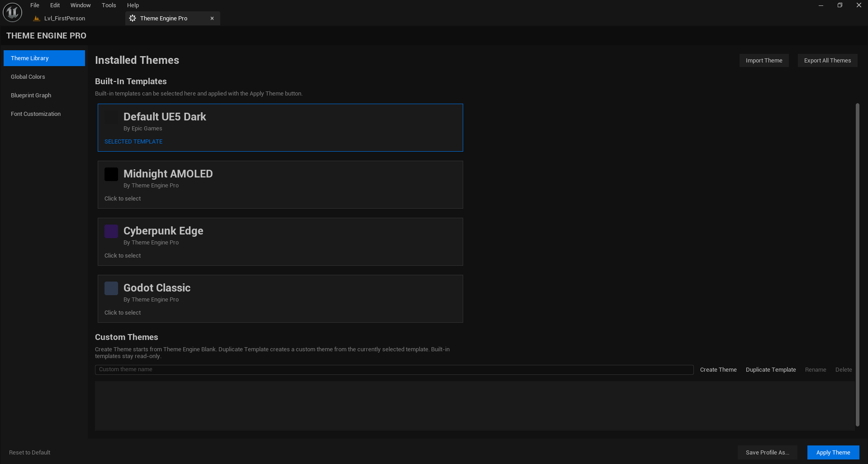Click the Duplicate Template button
The height and width of the screenshot is (464, 868).
[x=771, y=369]
